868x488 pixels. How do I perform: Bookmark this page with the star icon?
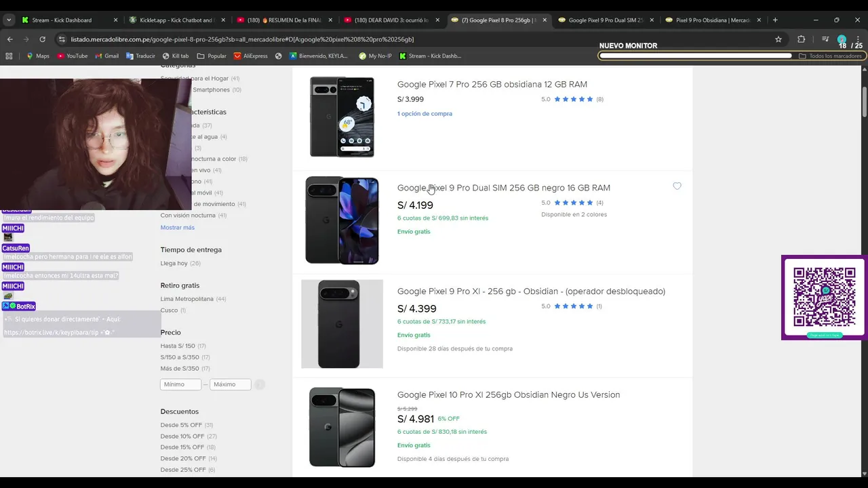[x=778, y=39]
